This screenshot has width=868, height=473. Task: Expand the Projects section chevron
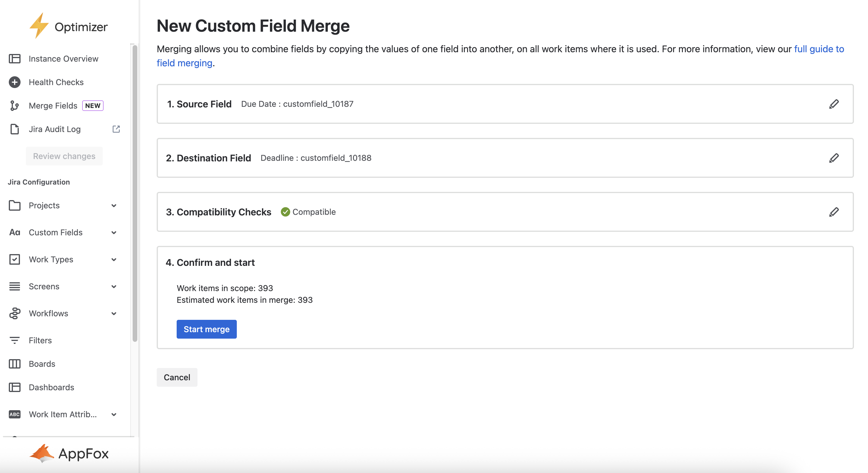[x=114, y=205]
